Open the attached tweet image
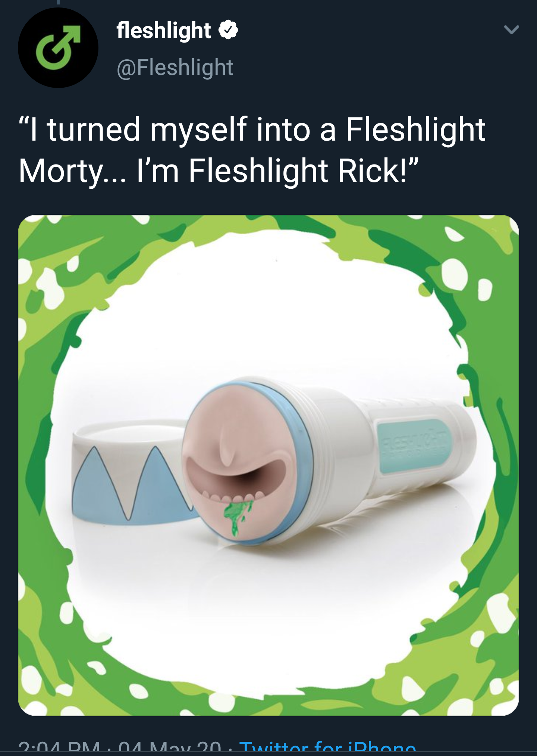Viewport: 537px width, 756px height. 268,465
